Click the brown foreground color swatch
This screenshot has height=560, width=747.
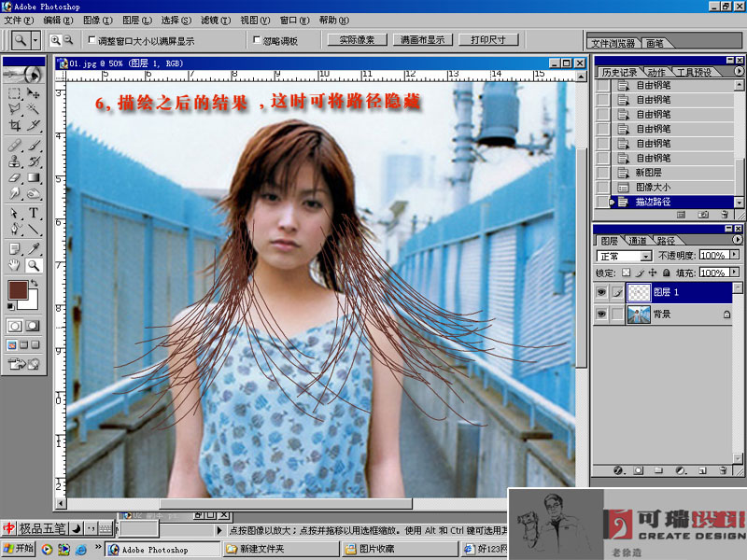coord(17,291)
